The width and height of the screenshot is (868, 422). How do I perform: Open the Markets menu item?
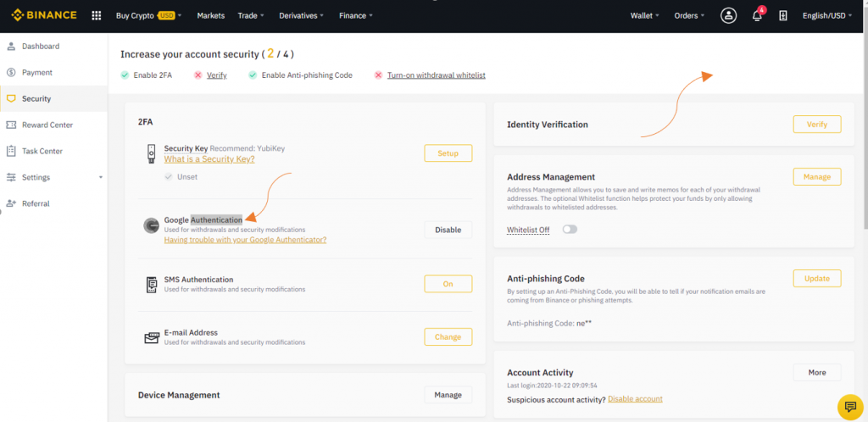[x=211, y=15]
